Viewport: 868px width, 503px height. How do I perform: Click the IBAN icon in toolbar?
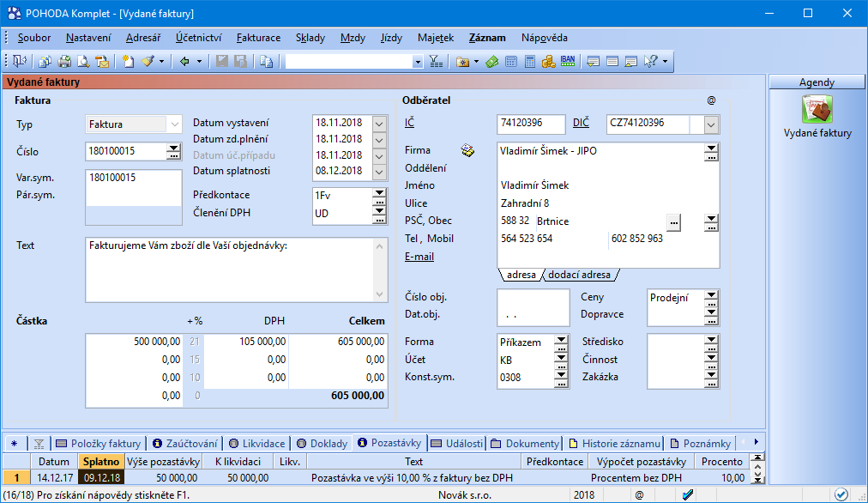click(x=568, y=62)
